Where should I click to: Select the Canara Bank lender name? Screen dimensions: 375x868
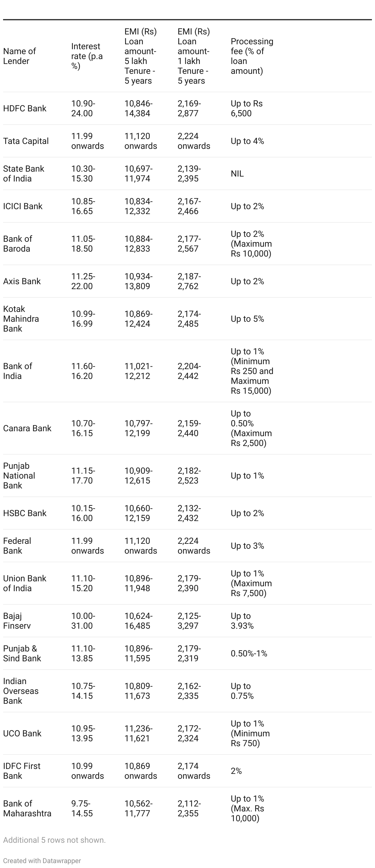[x=27, y=428]
